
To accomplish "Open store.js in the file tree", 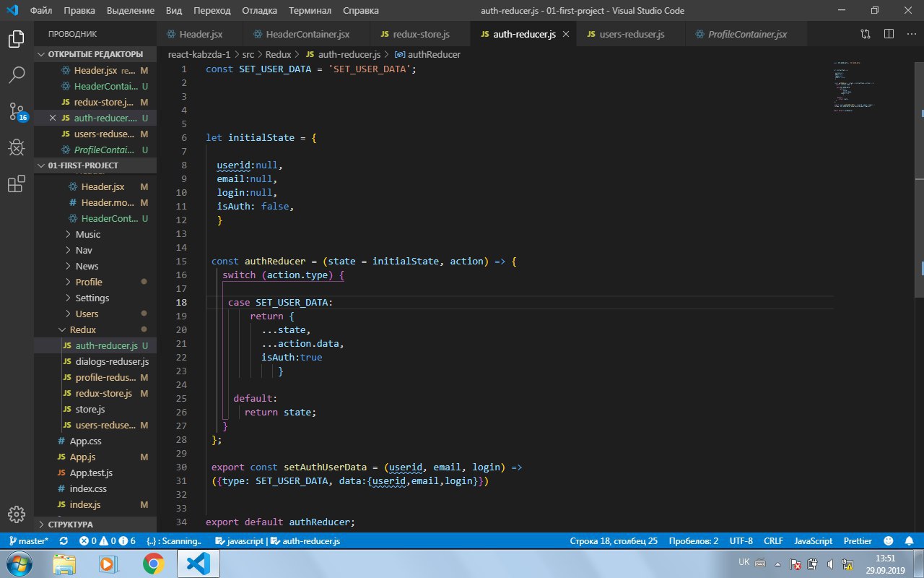I will coord(90,409).
